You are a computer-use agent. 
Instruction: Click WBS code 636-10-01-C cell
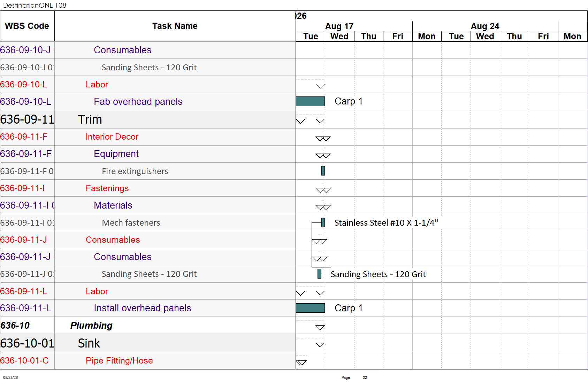(x=27, y=360)
